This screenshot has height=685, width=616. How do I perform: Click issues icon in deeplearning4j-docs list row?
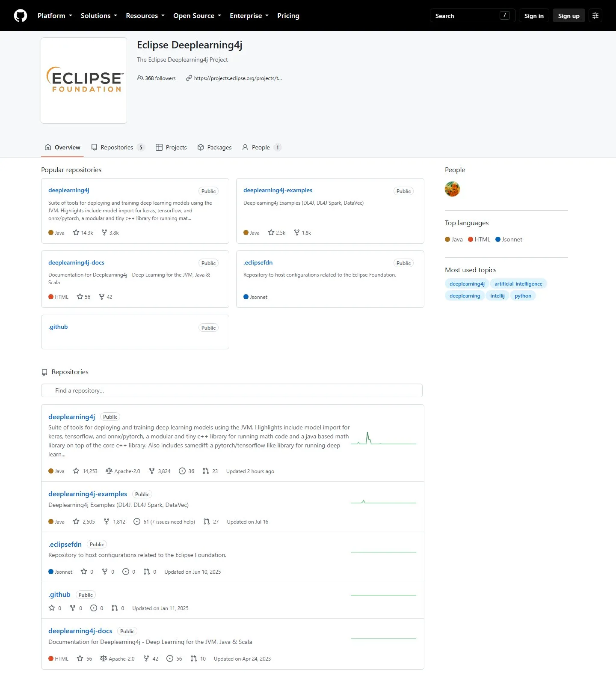pyautogui.click(x=170, y=658)
